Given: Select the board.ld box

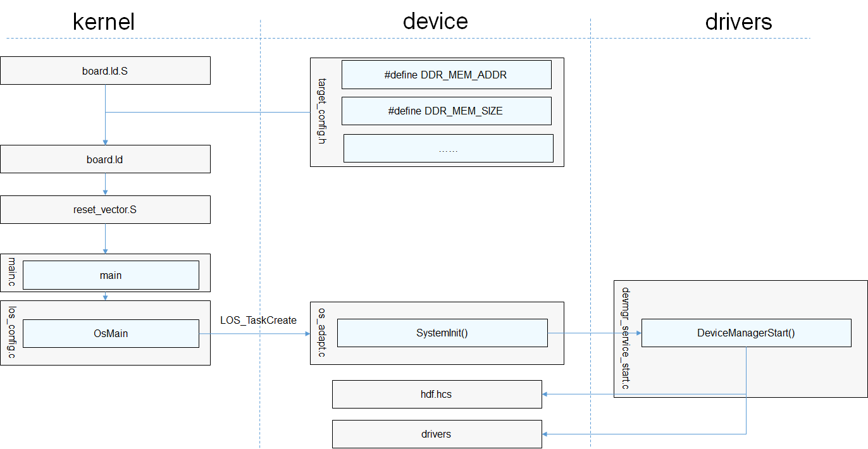Looking at the screenshot, I should (x=105, y=159).
